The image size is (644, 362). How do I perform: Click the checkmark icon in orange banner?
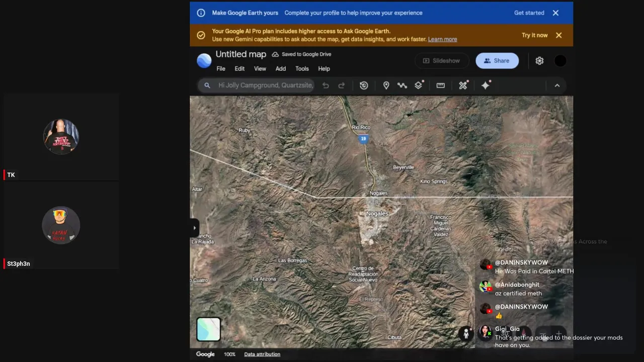201,35
